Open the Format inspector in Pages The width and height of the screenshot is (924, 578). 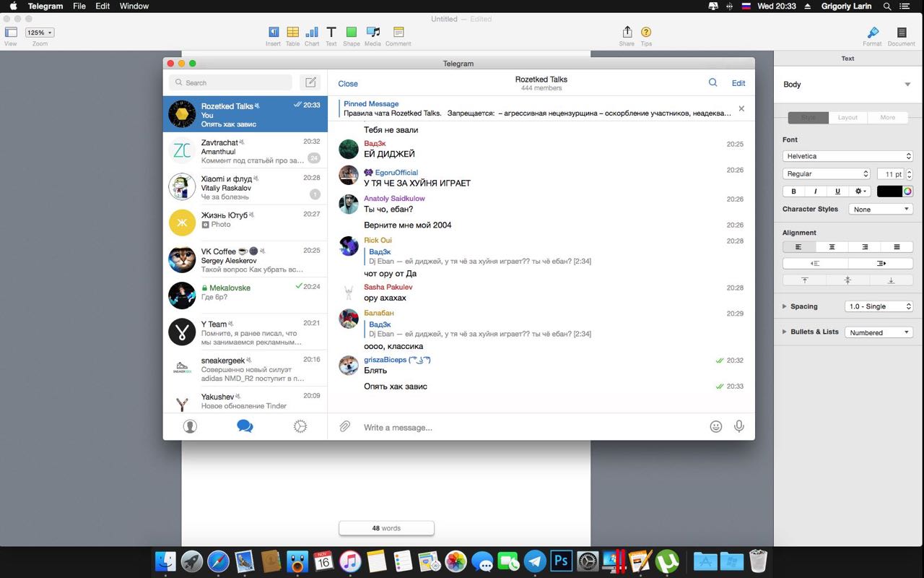[872, 32]
